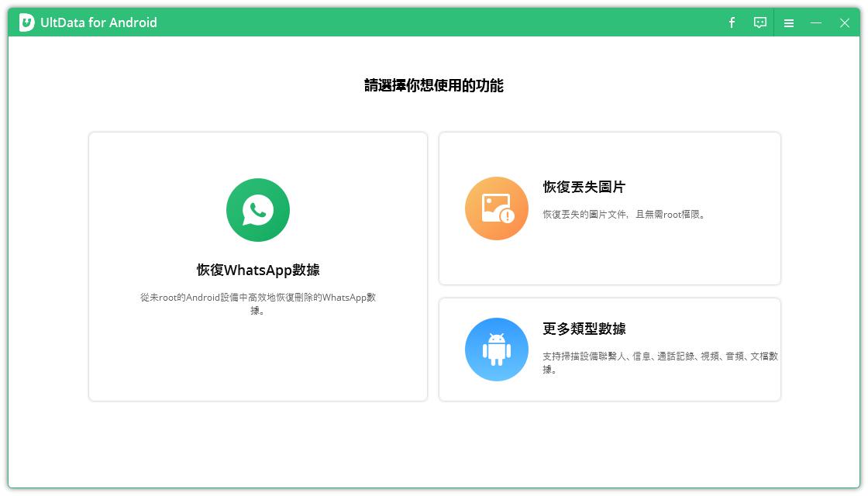Click heading 請選擇你想使用的功能
Viewport: 868px width, 496px height.
[434, 85]
